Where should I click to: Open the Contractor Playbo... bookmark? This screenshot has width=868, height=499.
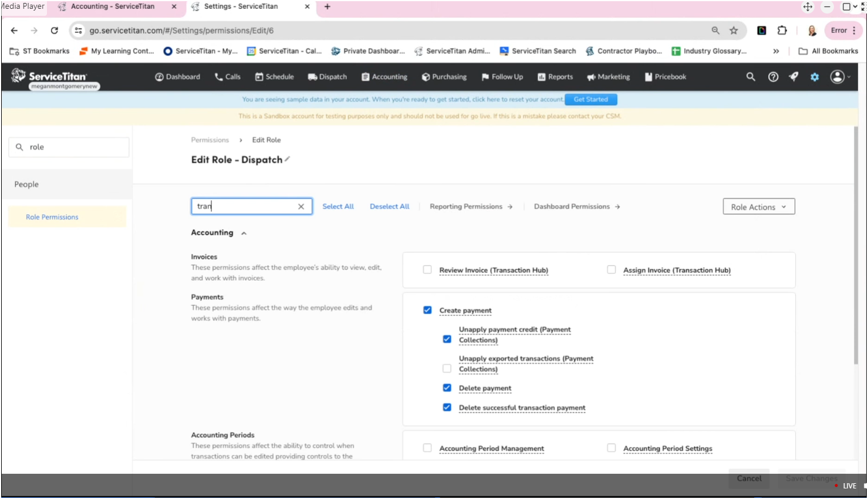click(624, 51)
